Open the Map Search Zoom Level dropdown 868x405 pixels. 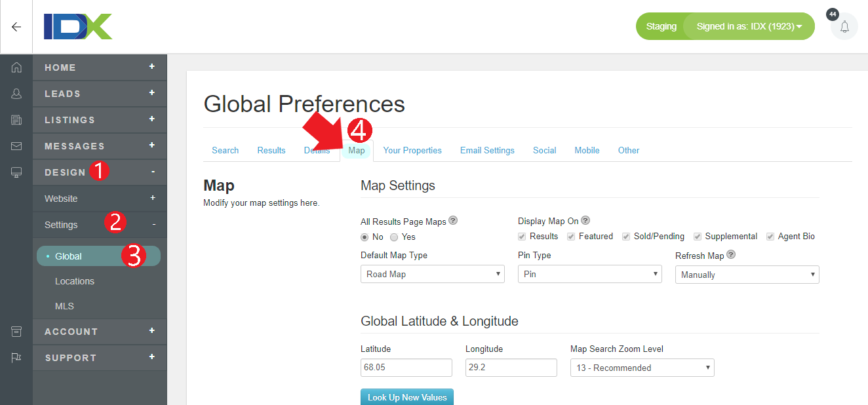642,368
